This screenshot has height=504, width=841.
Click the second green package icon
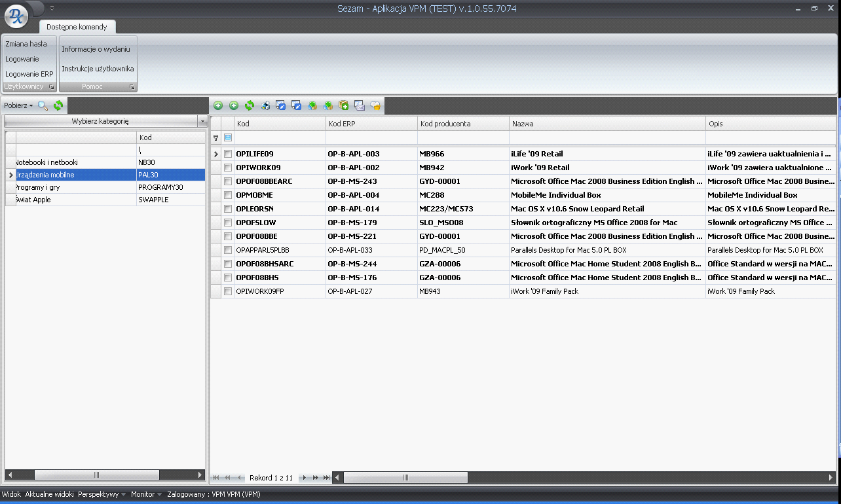tap(328, 105)
